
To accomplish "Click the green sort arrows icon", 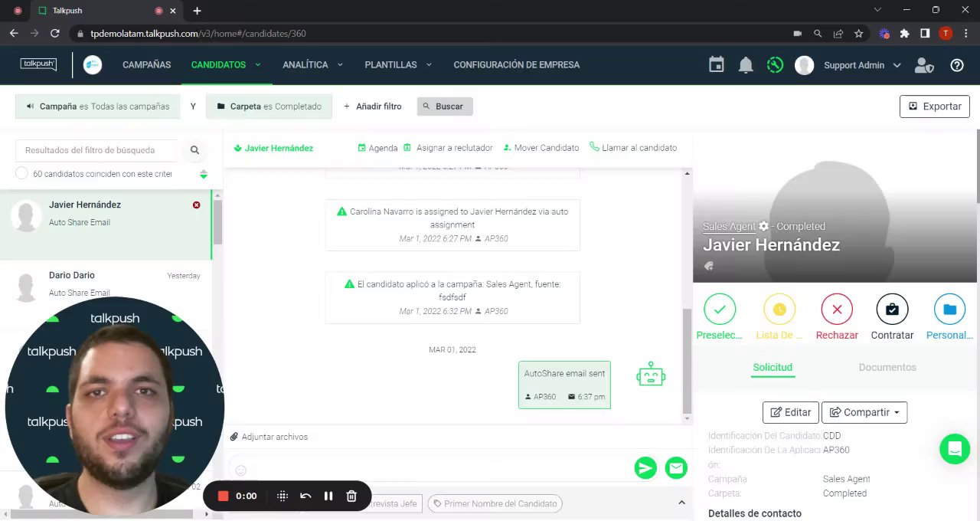I will click(204, 175).
